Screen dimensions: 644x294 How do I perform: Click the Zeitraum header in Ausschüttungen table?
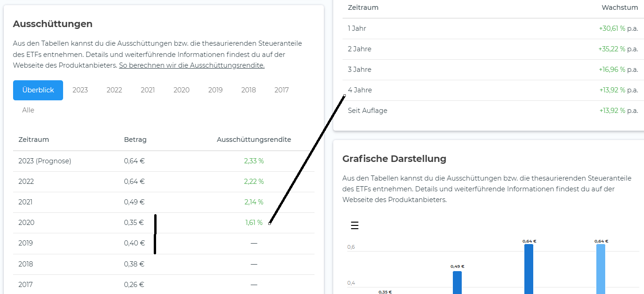(x=34, y=140)
